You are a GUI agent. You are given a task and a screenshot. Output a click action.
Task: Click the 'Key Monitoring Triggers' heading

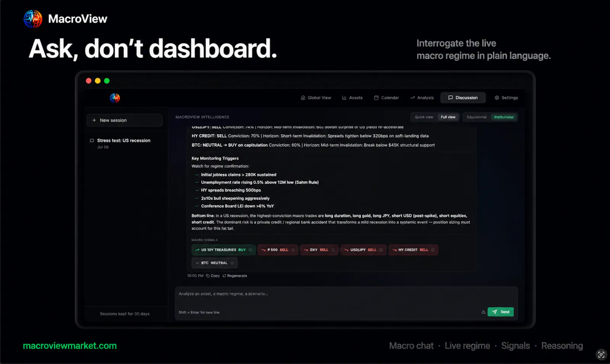click(215, 158)
